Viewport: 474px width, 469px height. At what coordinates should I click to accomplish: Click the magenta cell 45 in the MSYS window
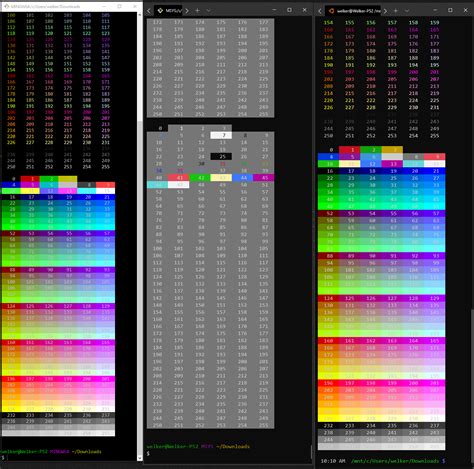pos(264,178)
